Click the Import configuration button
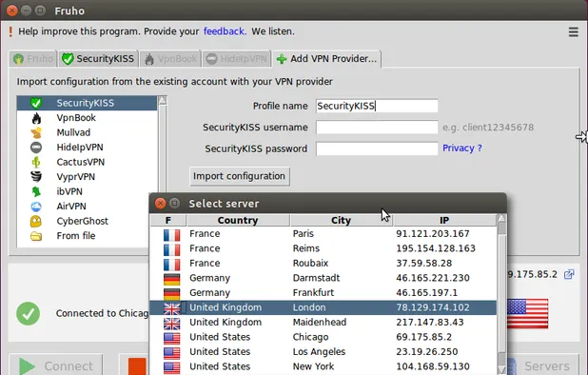This screenshot has width=588, height=375. click(x=239, y=176)
